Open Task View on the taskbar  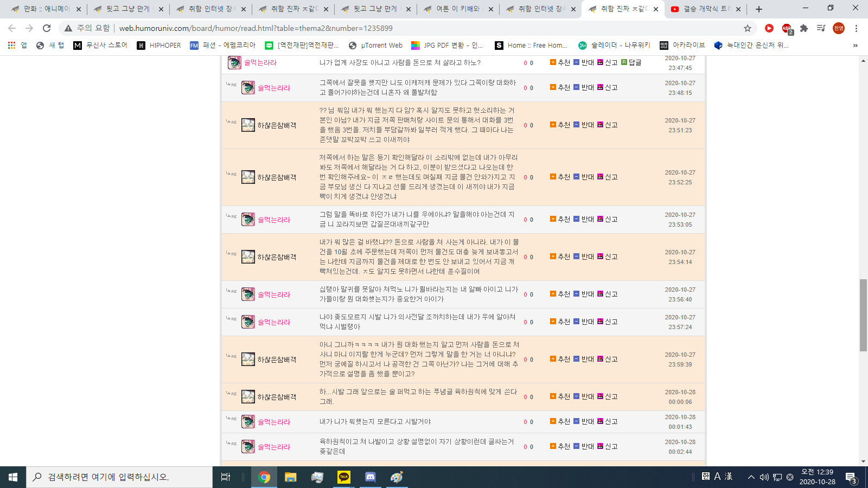(x=226, y=477)
